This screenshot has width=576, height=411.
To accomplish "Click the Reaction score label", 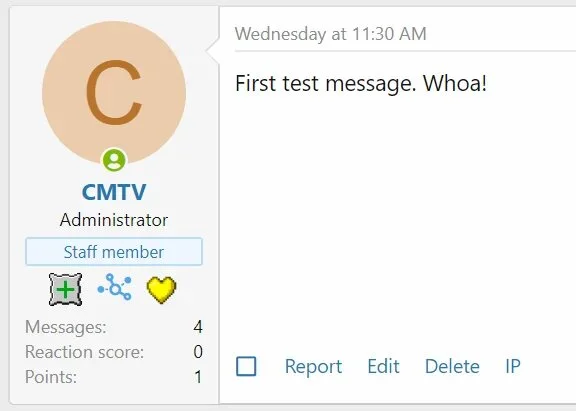I will coord(84,352).
